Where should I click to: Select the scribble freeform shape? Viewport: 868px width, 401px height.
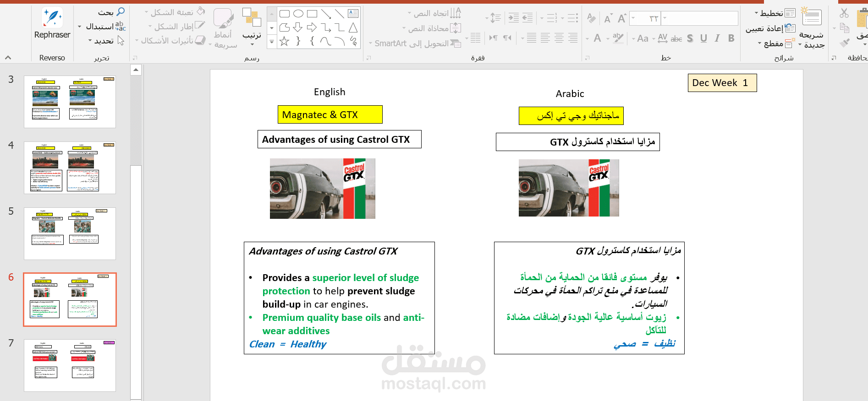[353, 41]
